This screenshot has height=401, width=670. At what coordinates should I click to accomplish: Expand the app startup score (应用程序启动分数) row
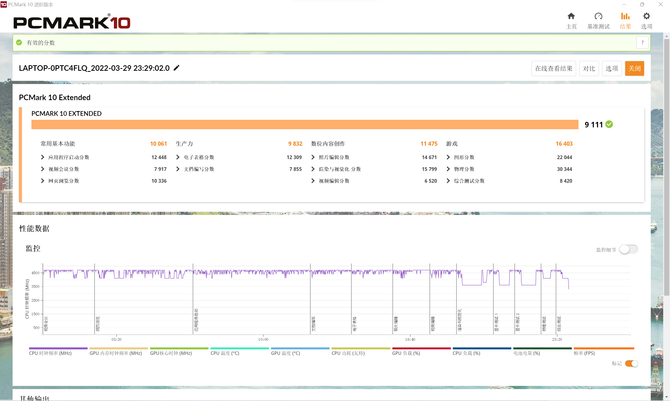pos(43,157)
